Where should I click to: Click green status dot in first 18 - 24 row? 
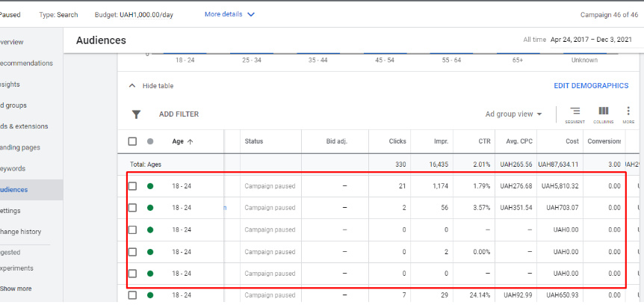point(151,186)
